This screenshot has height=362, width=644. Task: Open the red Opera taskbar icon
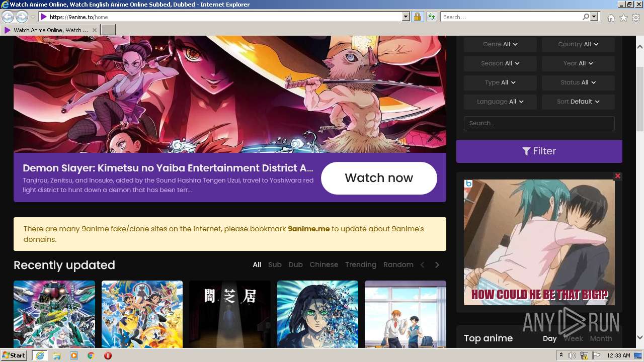coord(108,355)
